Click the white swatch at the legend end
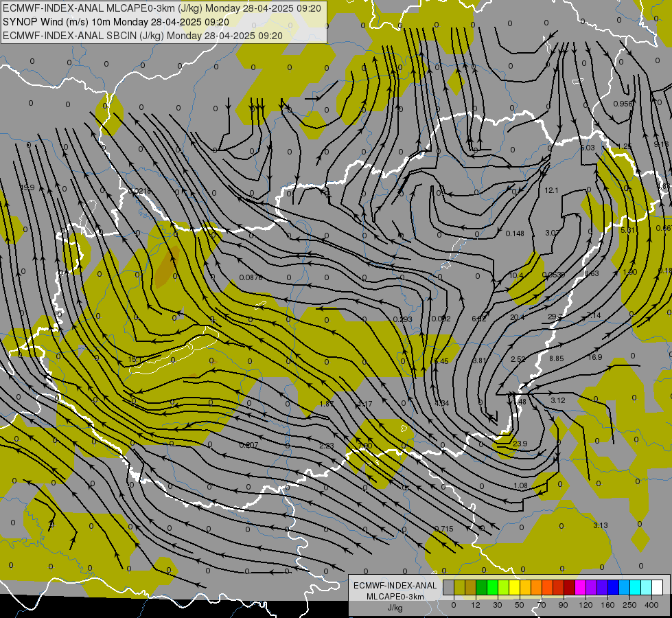 coord(657,587)
